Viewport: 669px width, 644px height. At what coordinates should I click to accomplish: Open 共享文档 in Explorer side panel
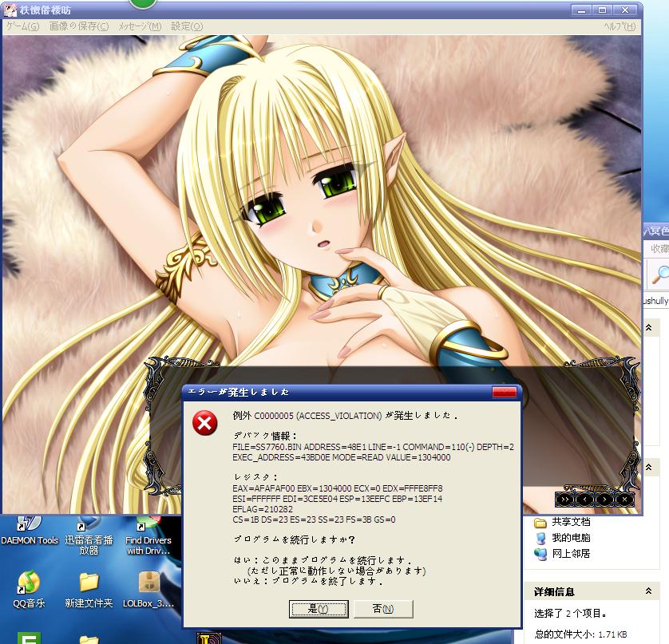[x=563, y=522]
